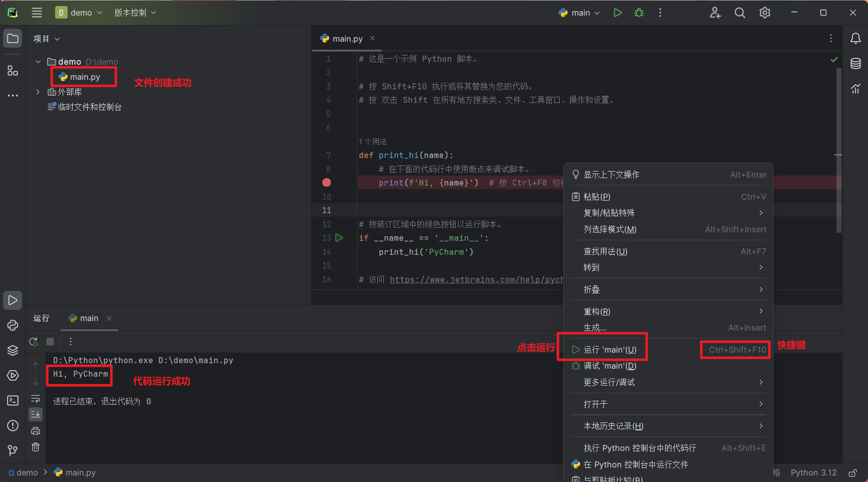The height and width of the screenshot is (482, 868).
Task: Open the demo project dropdown
Action: point(79,13)
